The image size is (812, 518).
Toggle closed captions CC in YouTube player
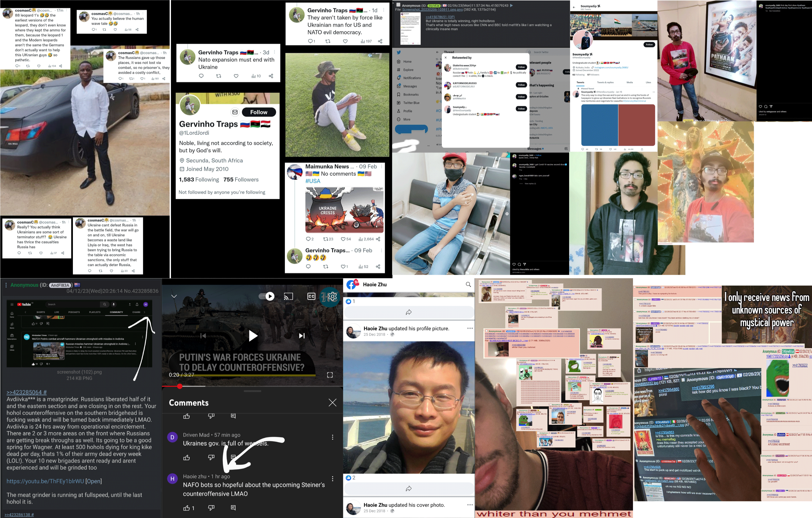[x=311, y=297]
